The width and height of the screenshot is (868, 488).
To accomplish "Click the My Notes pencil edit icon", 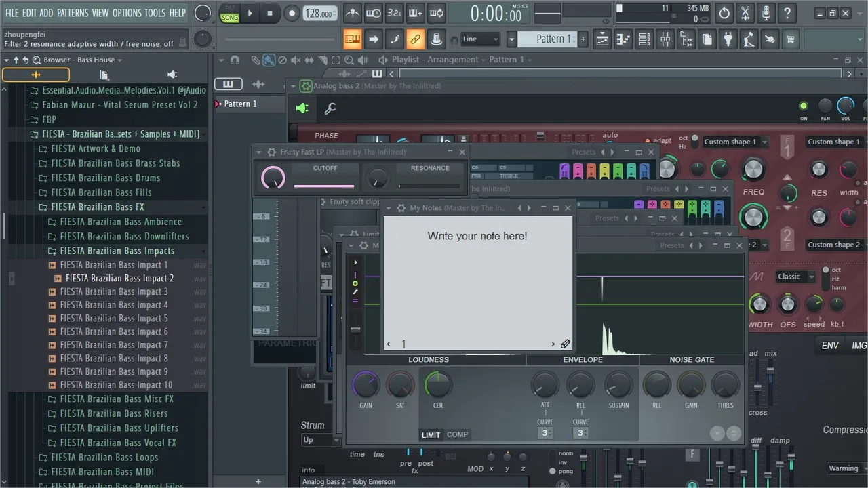I will click(565, 344).
